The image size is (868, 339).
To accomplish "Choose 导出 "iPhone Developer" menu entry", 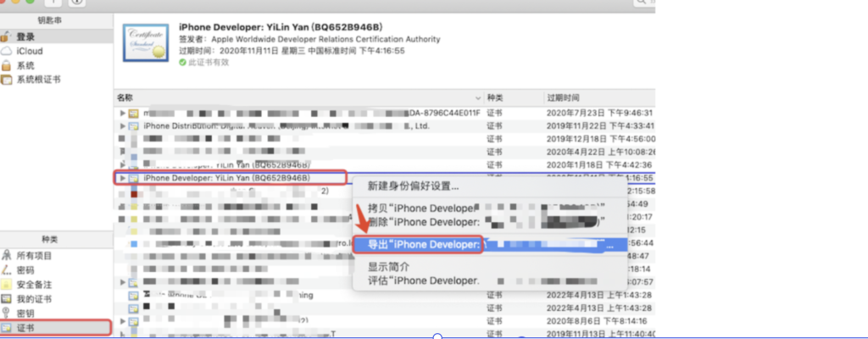I will 489,245.
